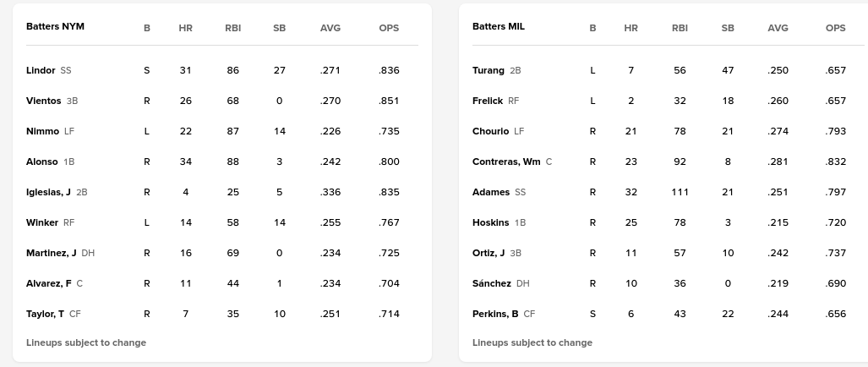Select Hoskins player name

pos(490,222)
